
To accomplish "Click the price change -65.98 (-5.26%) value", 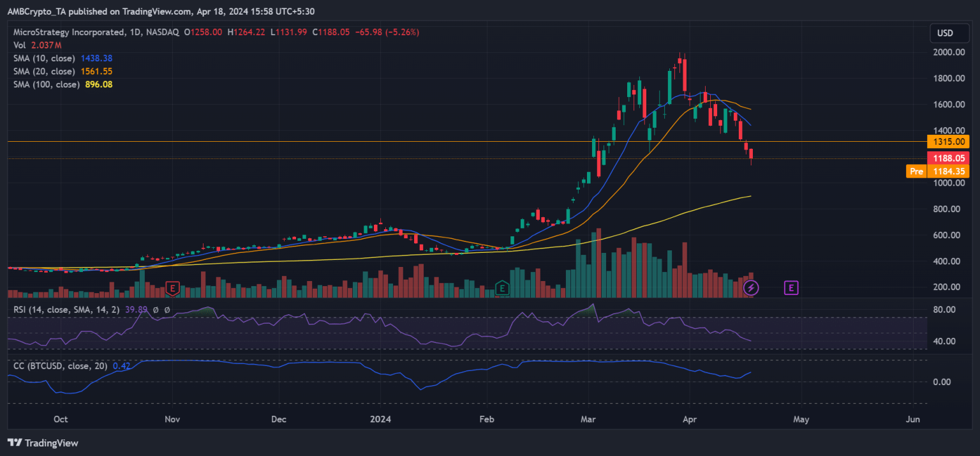I will click(x=387, y=32).
